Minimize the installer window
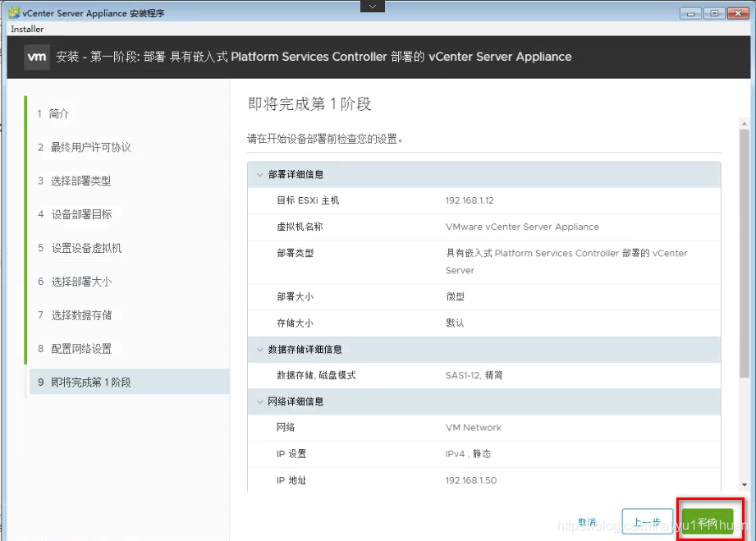The height and width of the screenshot is (541, 756). coord(690,13)
